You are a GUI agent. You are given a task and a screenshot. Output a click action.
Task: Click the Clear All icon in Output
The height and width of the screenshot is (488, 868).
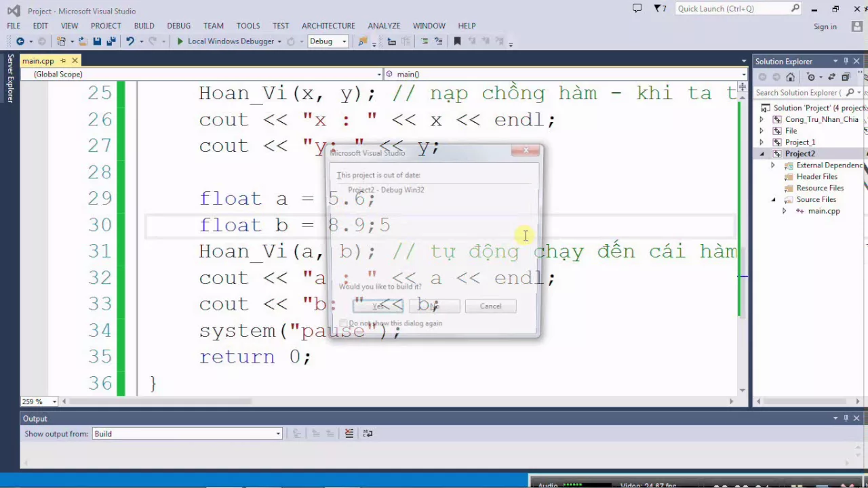[x=349, y=434]
